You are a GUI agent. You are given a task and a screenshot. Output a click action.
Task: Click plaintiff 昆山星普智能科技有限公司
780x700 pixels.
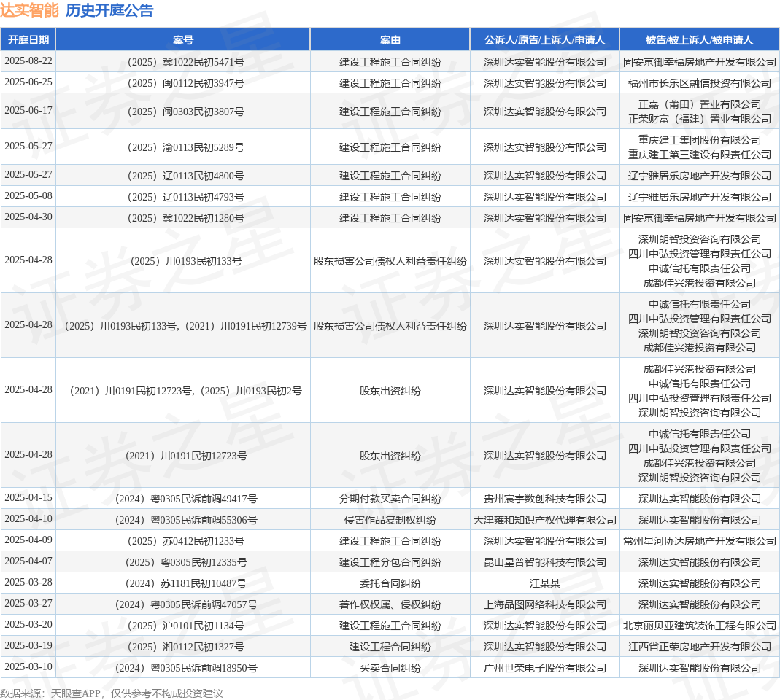pyautogui.click(x=545, y=562)
